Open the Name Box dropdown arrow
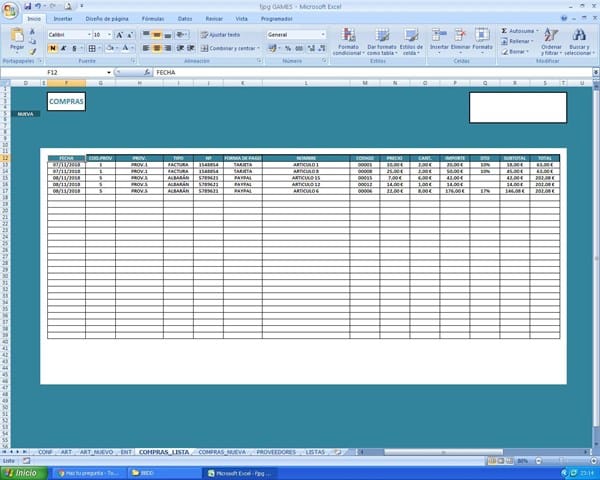Screen dimensions: 600x480 pyautogui.click(x=109, y=72)
